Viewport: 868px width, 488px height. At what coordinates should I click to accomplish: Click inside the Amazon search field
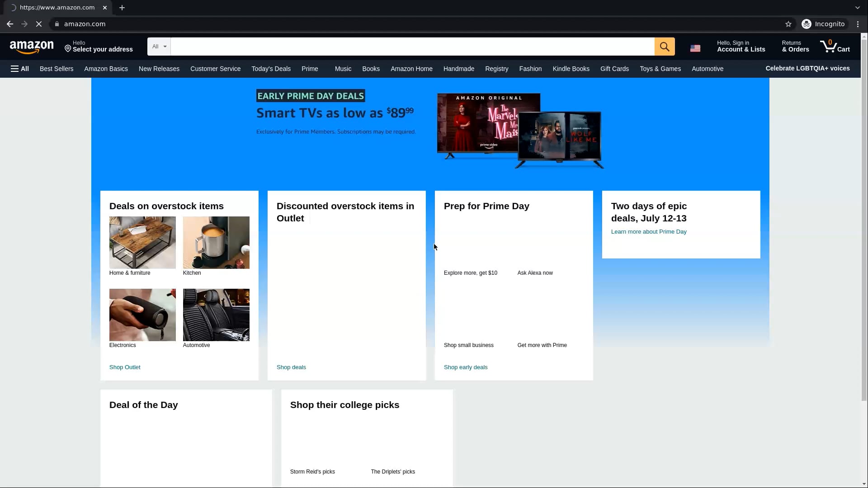407,46
